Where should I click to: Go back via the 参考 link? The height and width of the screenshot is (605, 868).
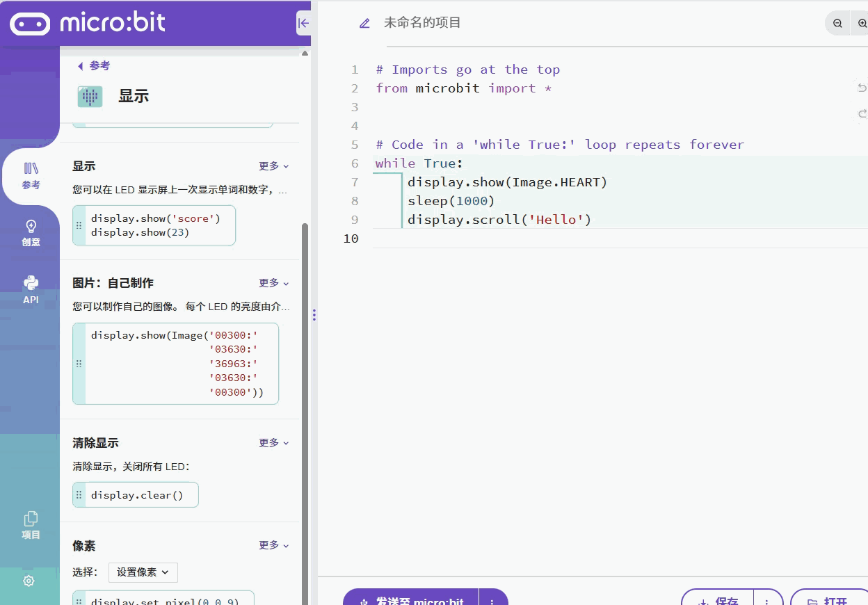tap(94, 65)
